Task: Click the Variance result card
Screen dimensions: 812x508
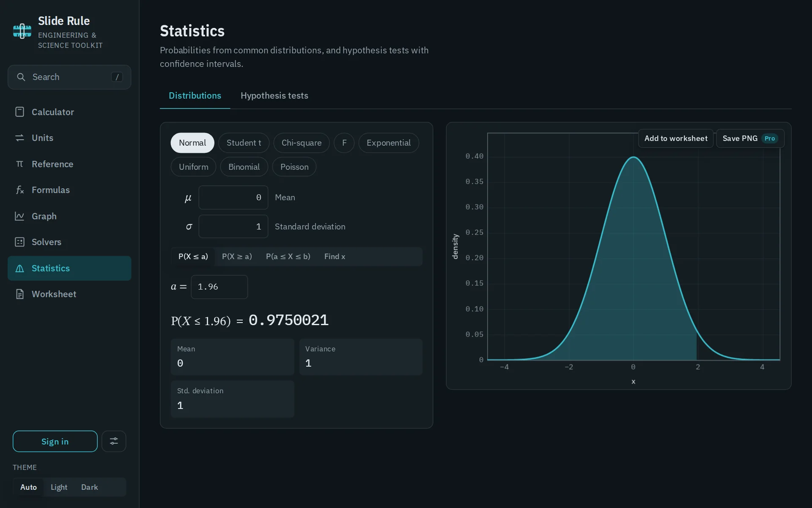Action: pyautogui.click(x=361, y=357)
